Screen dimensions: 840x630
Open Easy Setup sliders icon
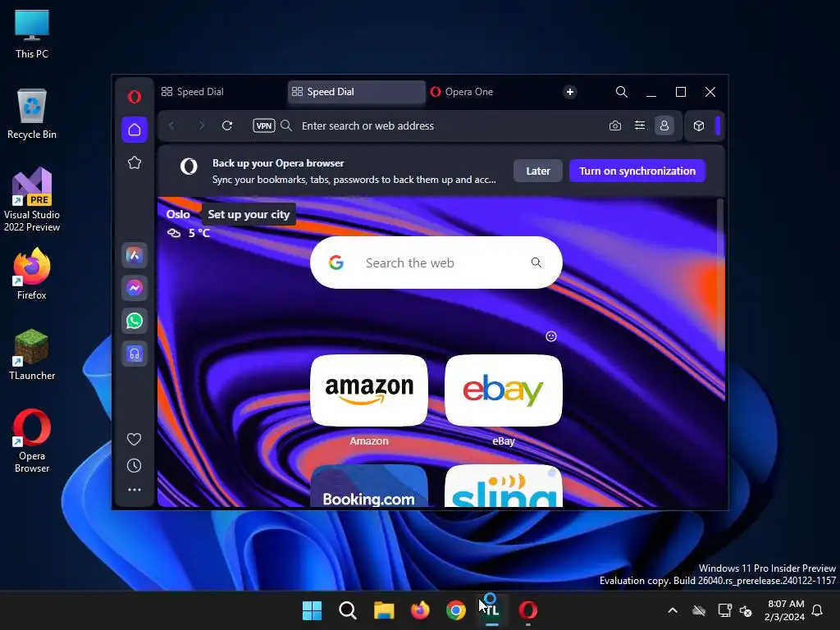(640, 126)
